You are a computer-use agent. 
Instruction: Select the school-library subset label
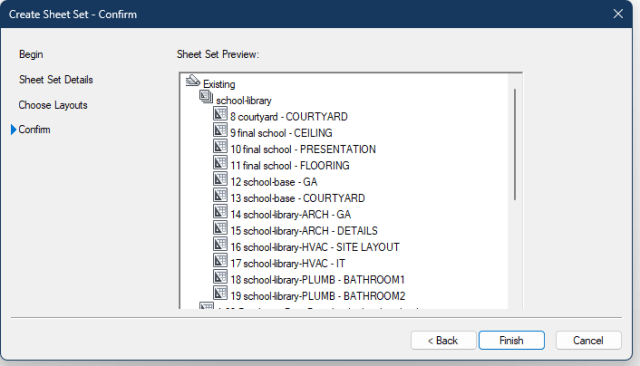click(x=244, y=101)
